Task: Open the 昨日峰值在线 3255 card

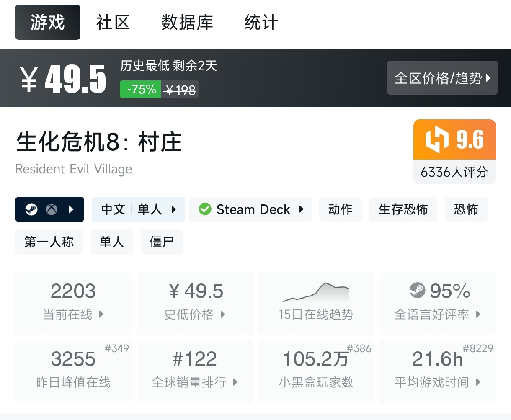Action: tap(73, 371)
